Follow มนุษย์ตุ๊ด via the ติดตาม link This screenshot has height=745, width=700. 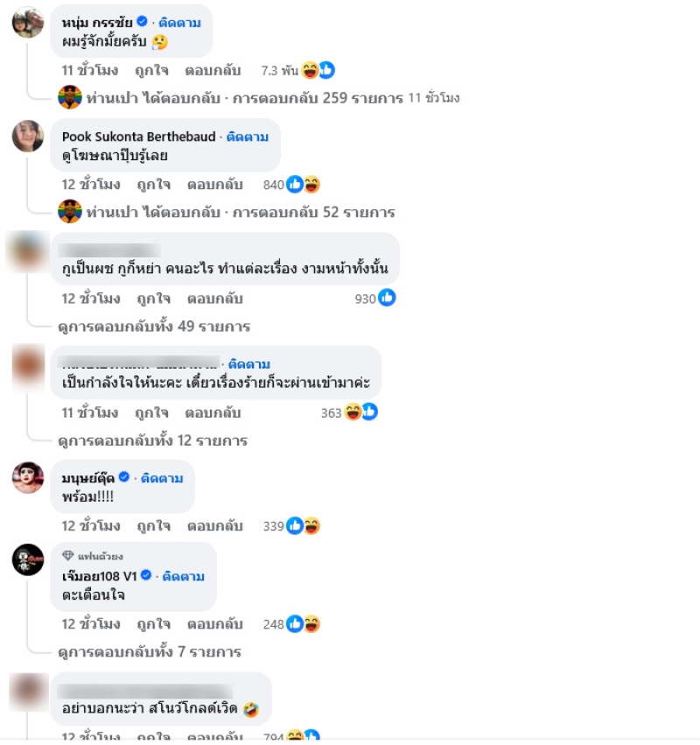pyautogui.click(x=162, y=478)
